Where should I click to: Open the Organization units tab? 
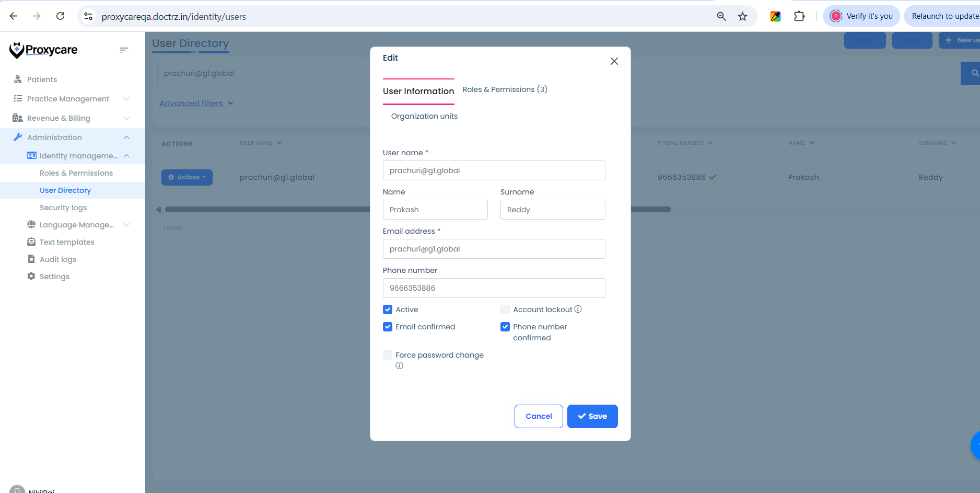coord(424,116)
